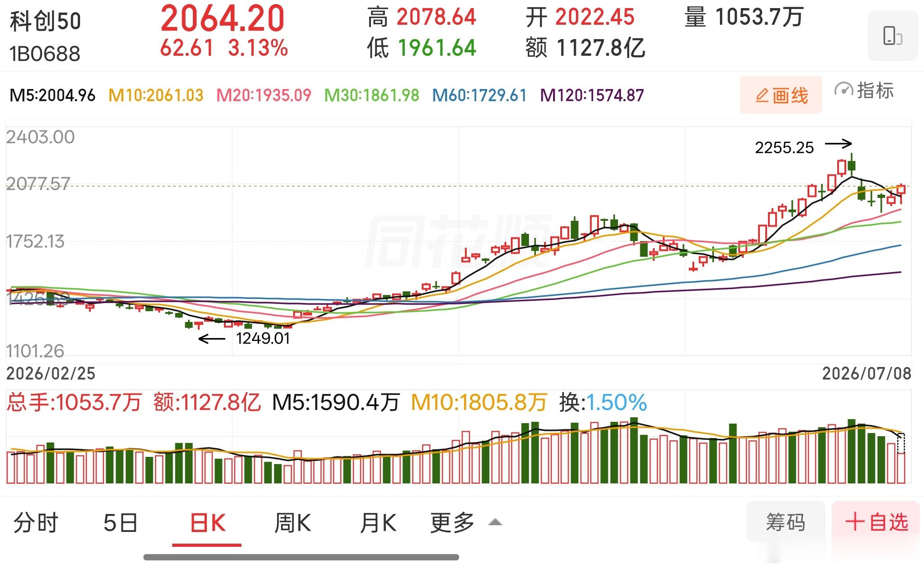Select the latest dashed volume bar
Image resolution: width=924 pixels, height=572 pixels.
click(x=901, y=443)
